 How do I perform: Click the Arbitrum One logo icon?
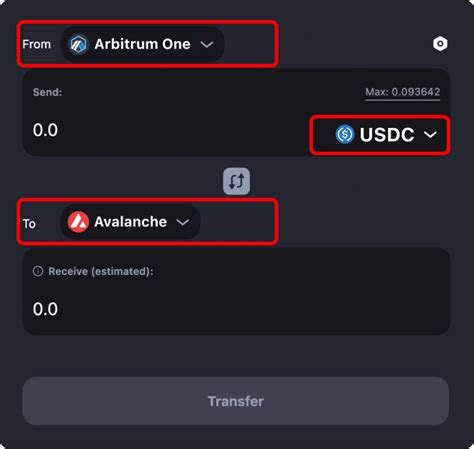point(78,44)
